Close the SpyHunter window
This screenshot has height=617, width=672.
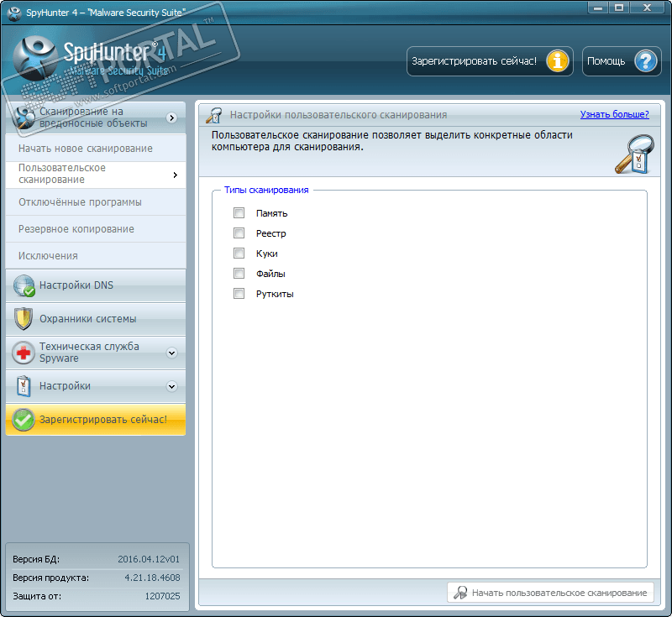648,8
